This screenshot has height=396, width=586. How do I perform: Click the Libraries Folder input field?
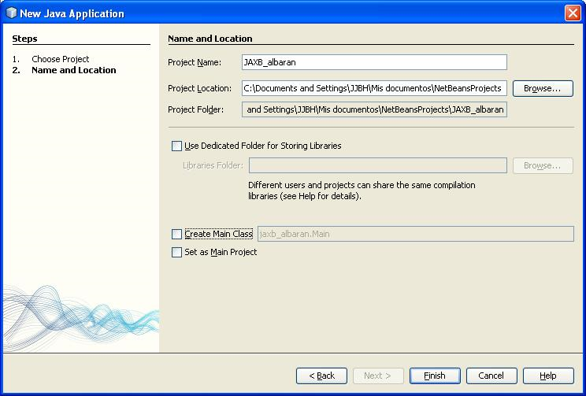378,165
